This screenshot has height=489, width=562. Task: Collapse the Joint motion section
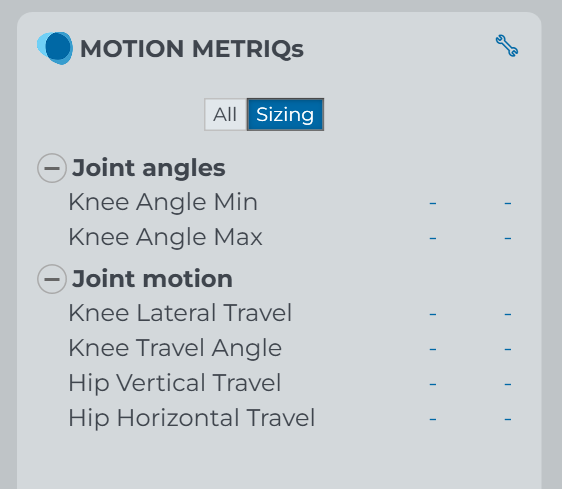pos(52,279)
